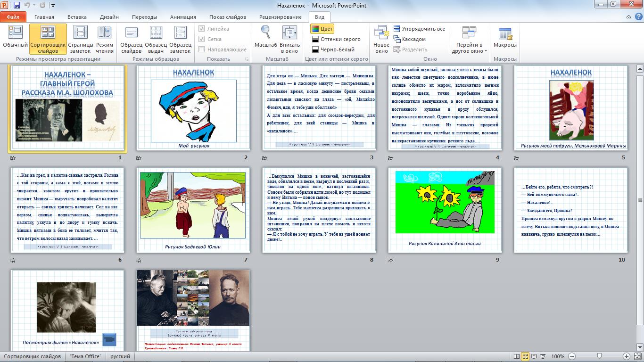Toggle the Линейка (Ruler) checkbox
Screen dimensions: 644x362
pyautogui.click(x=202, y=29)
